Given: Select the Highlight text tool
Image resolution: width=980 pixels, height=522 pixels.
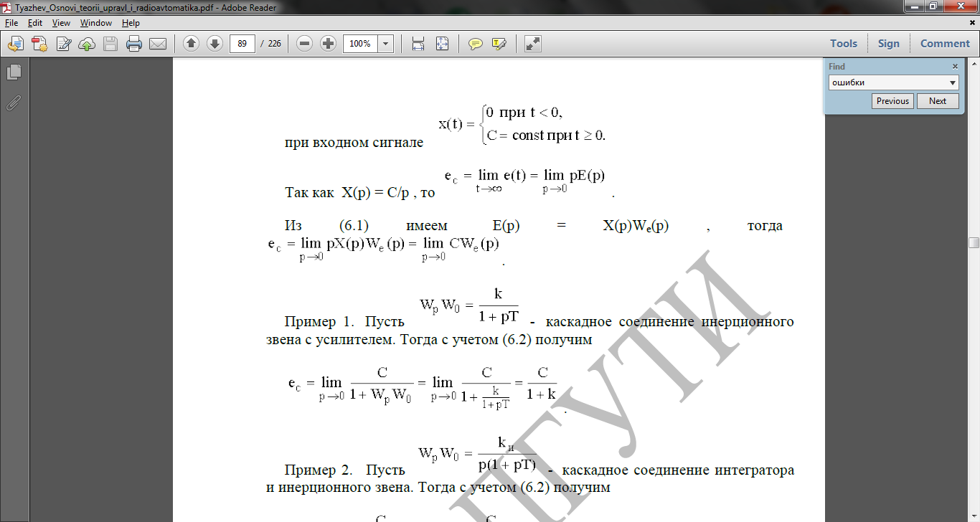Looking at the screenshot, I should tap(499, 44).
